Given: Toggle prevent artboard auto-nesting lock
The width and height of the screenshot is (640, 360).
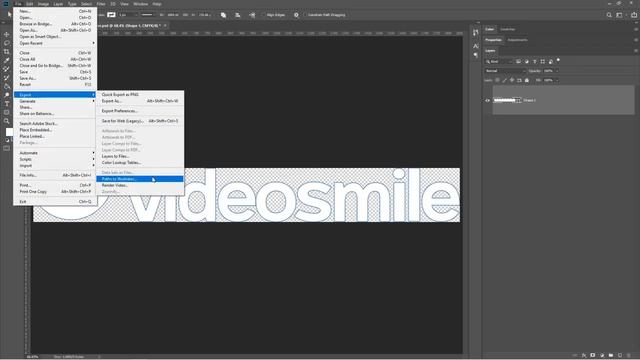Looking at the screenshot, I should pos(519,80).
